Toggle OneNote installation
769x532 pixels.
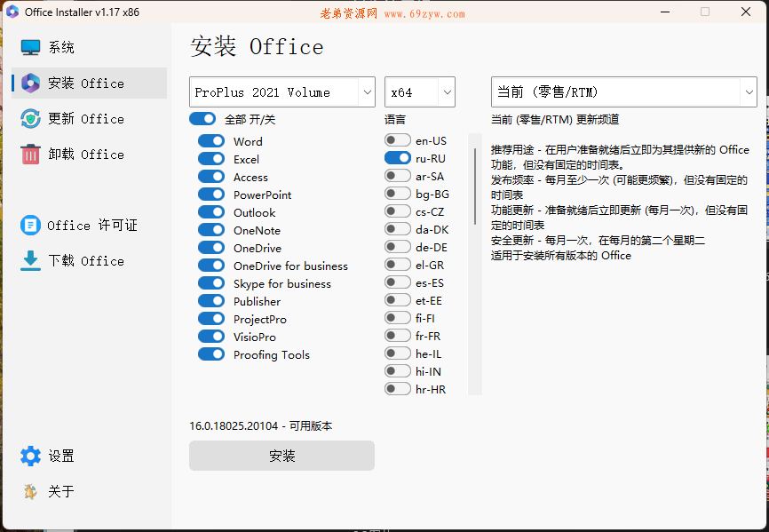click(211, 229)
